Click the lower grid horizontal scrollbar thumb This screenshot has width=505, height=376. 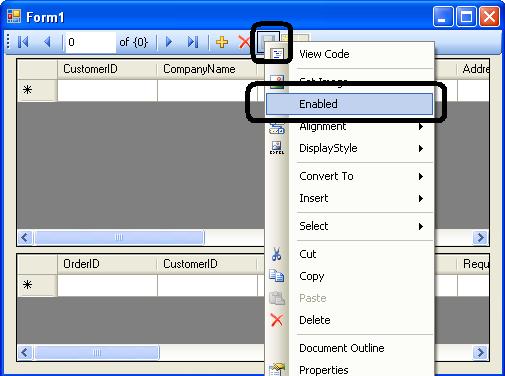click(97, 353)
